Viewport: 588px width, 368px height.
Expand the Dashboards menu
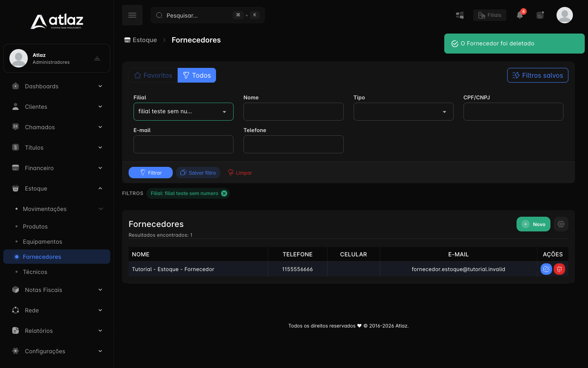coord(57,86)
